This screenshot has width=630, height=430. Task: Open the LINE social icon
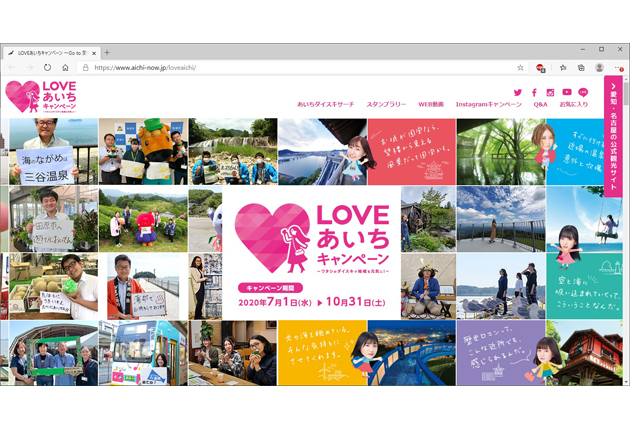coord(583,92)
